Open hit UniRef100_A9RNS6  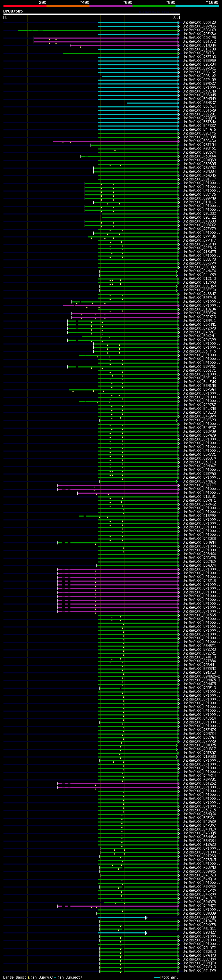pos(199,26)
